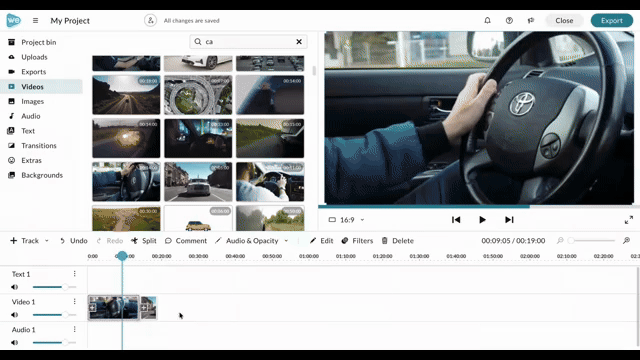The width and height of the screenshot is (640, 360).
Task: Skip to previous clip
Action: [456, 220]
